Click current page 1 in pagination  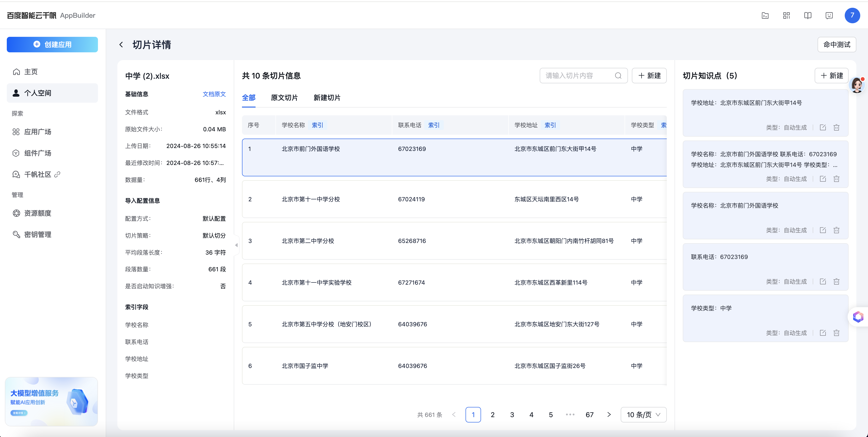[x=473, y=415]
